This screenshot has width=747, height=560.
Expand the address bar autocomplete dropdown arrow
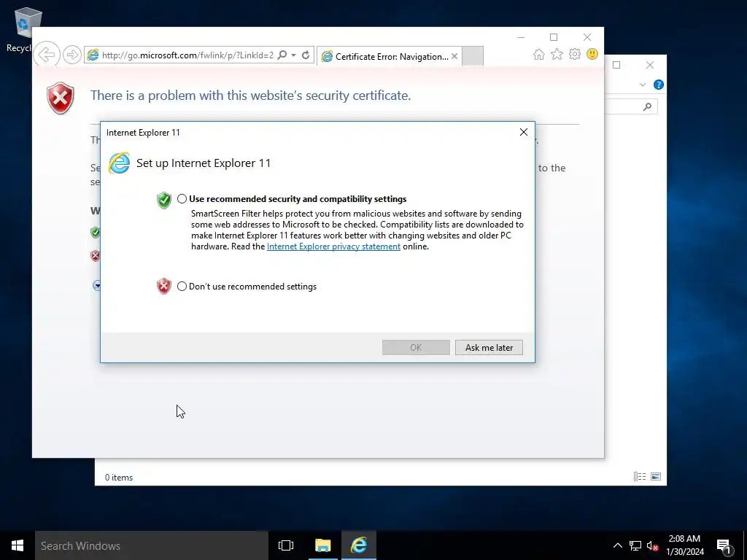tap(294, 55)
